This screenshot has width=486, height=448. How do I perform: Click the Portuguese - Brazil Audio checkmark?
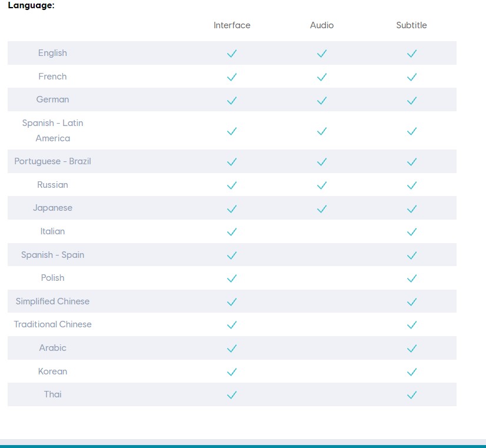(322, 161)
